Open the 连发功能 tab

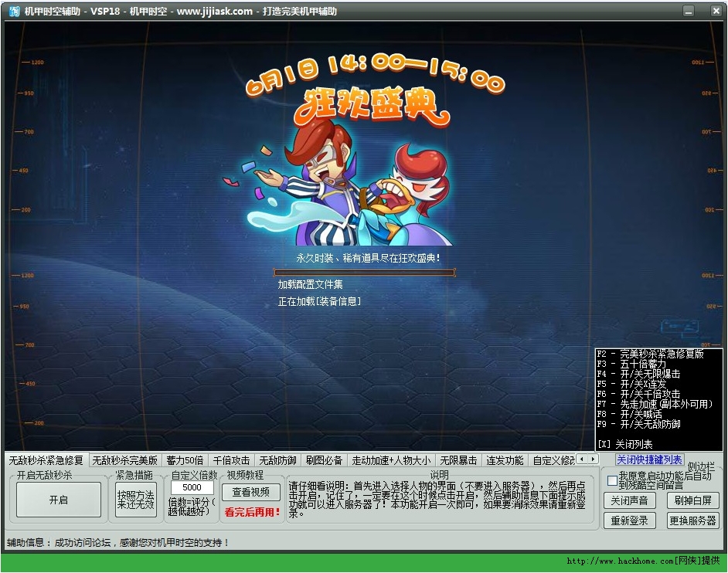(x=505, y=460)
